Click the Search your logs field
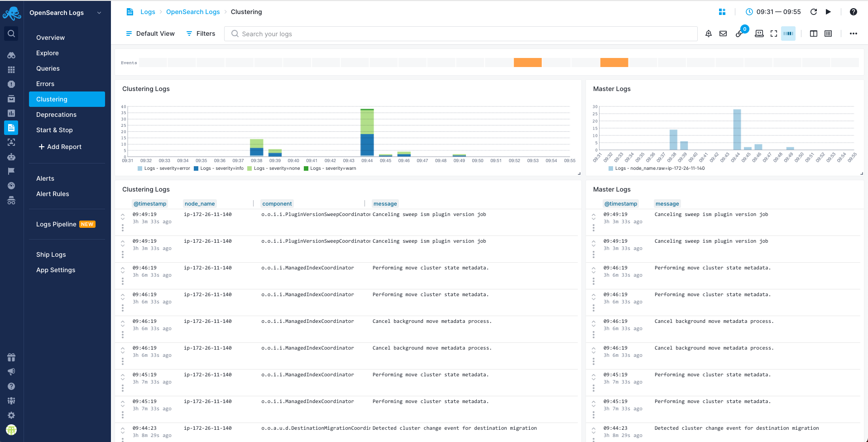Viewport: 868px width, 442px height. [461, 34]
